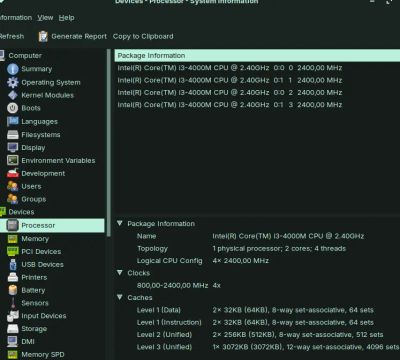Select the Printers icon
400x360 pixels.
[13, 277]
